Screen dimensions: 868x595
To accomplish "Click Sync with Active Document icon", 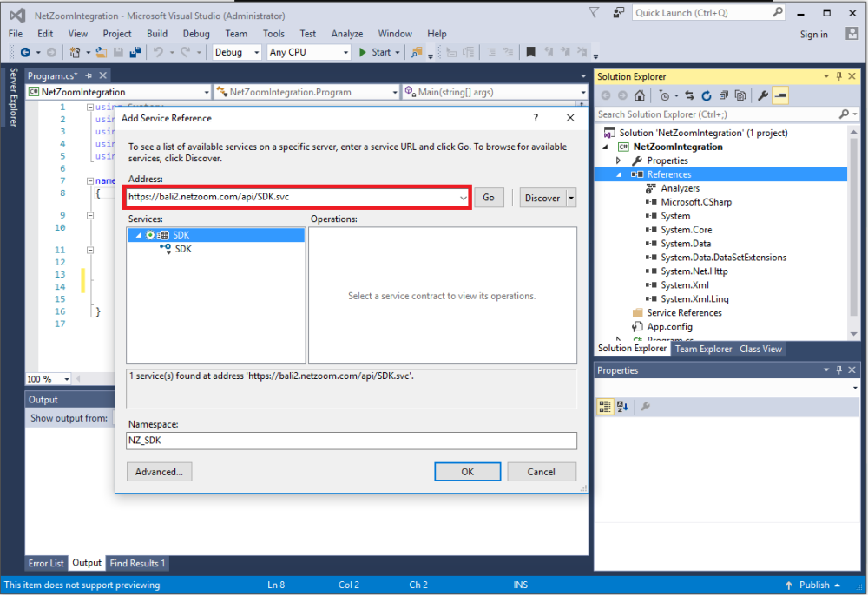I will 689,95.
